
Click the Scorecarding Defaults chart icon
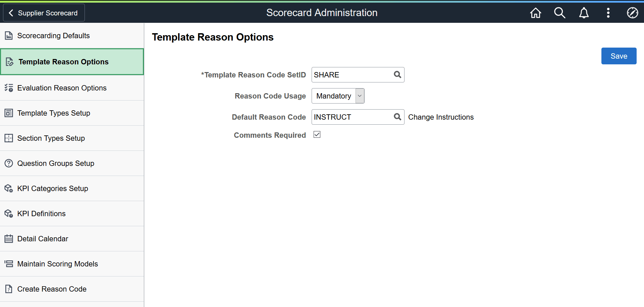click(x=9, y=35)
